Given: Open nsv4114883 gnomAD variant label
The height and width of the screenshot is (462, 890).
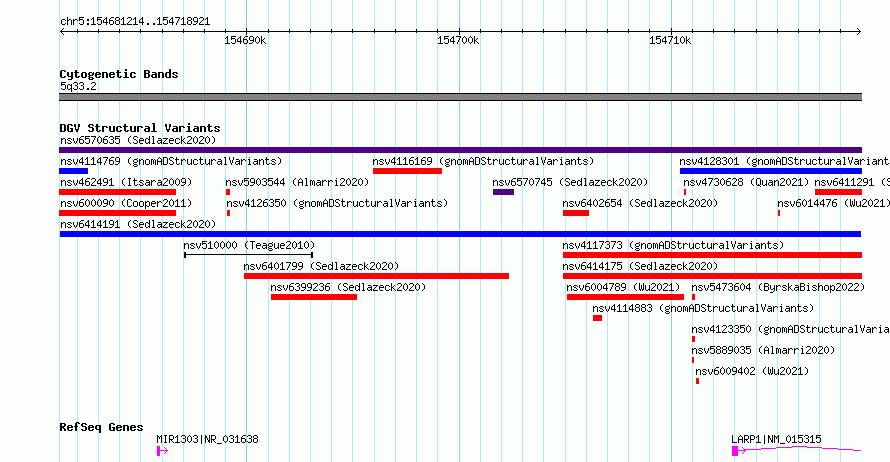Looking at the screenshot, I should click(703, 308).
